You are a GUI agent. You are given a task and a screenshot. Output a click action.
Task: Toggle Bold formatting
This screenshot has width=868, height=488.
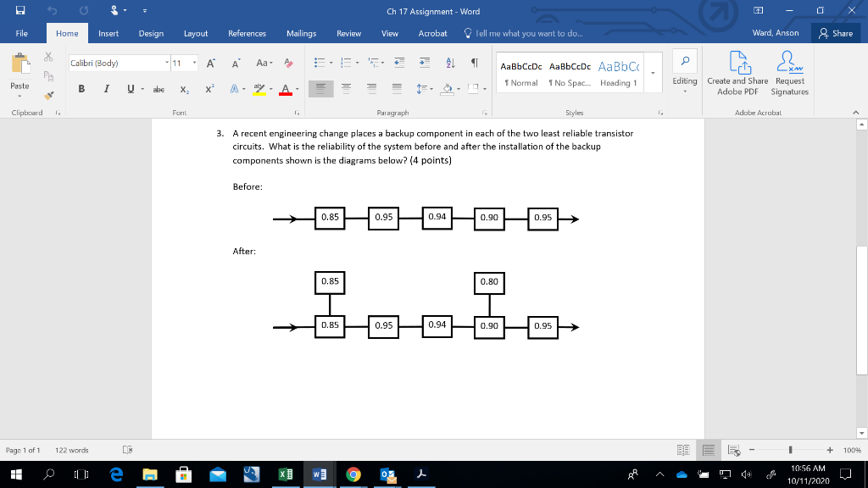click(x=81, y=88)
